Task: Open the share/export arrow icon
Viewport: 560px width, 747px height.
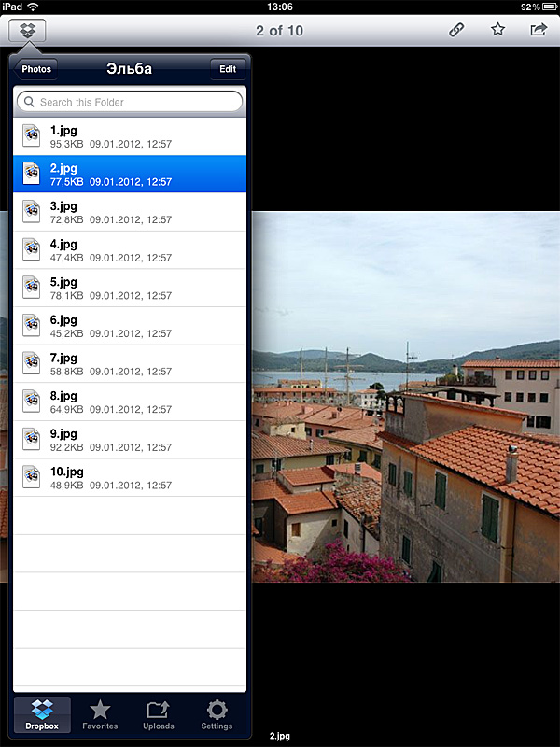Action: pos(539,30)
